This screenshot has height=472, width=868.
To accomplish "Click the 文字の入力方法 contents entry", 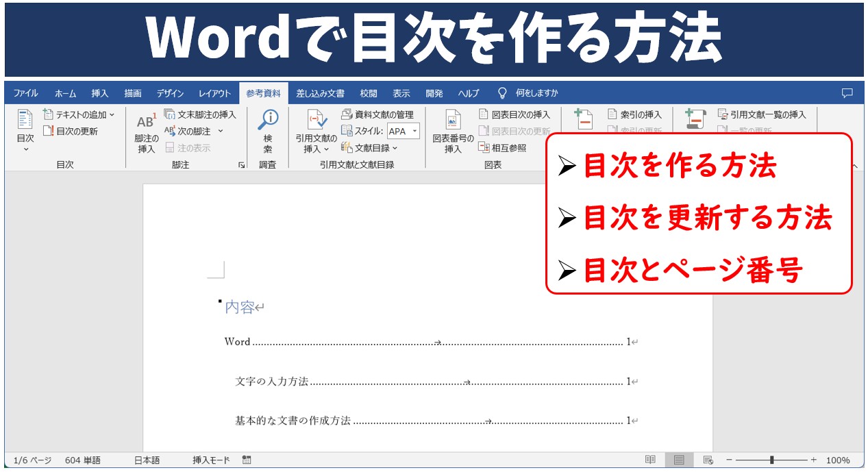I will [x=272, y=382].
